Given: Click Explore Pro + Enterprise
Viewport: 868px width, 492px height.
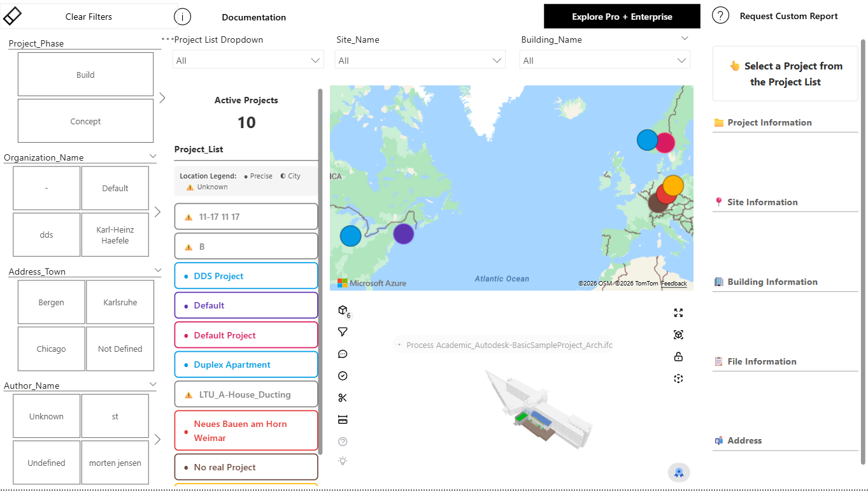Looking at the screenshot, I should (x=621, y=15).
